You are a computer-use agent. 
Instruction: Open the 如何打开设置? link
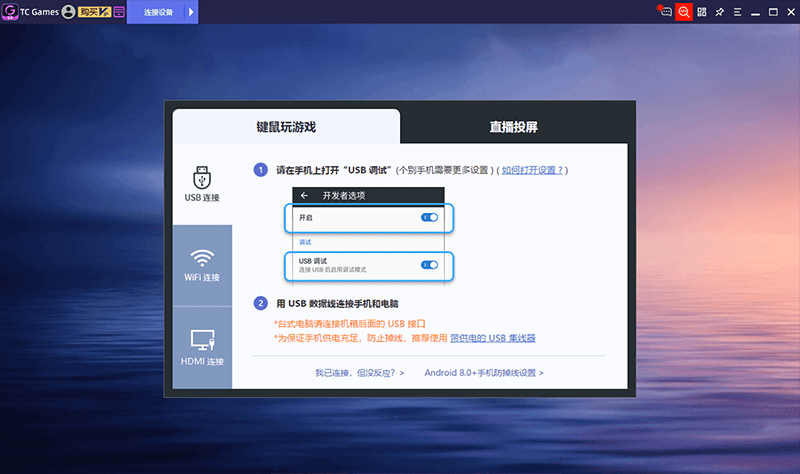(x=532, y=170)
